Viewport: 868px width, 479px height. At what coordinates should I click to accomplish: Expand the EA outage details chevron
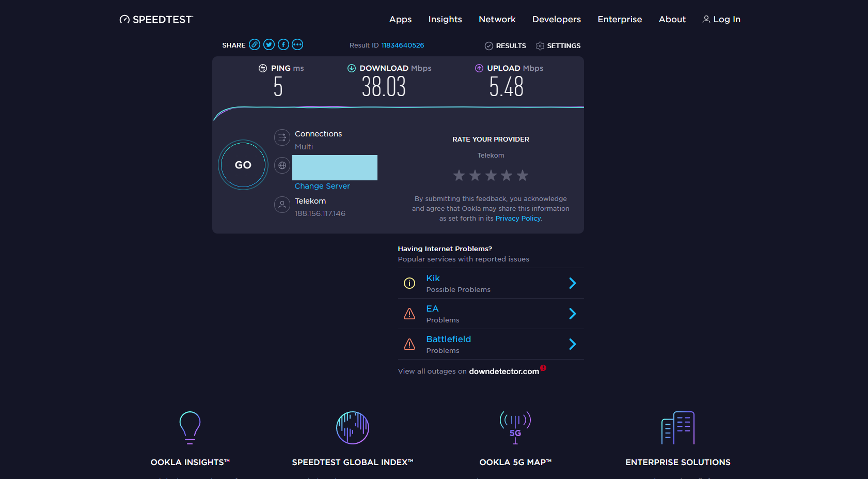[x=573, y=314]
